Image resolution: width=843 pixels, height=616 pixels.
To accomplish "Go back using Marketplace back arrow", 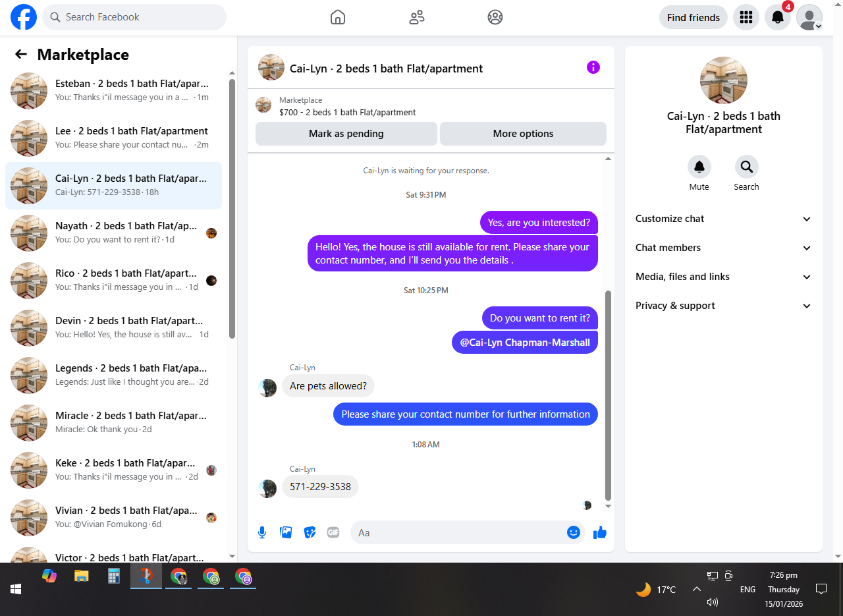I will pos(21,55).
